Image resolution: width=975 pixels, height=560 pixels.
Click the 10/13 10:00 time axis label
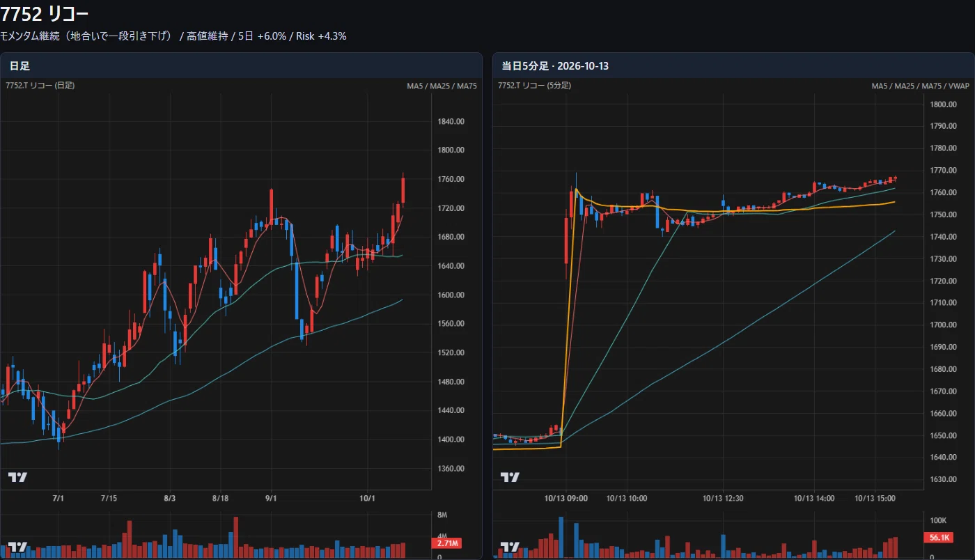coord(627,499)
